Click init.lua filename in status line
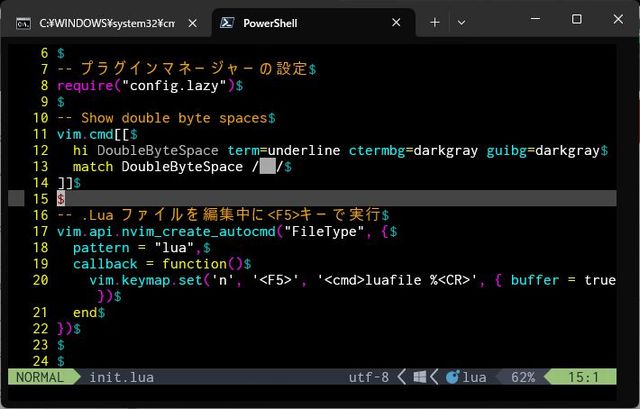 pyautogui.click(x=121, y=377)
